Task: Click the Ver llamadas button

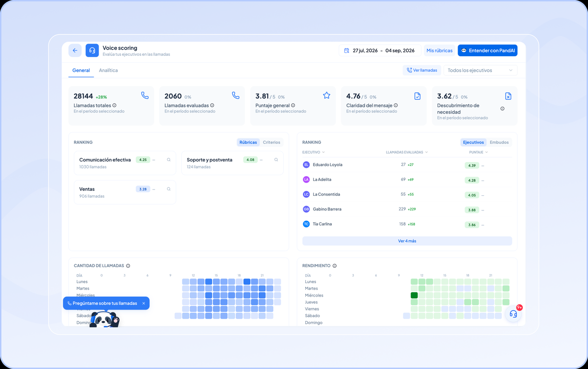Action: point(422,70)
